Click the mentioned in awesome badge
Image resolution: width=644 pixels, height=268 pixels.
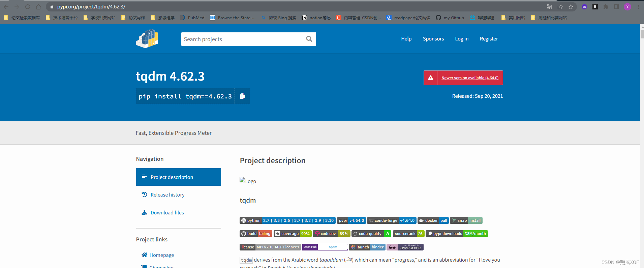point(405,247)
